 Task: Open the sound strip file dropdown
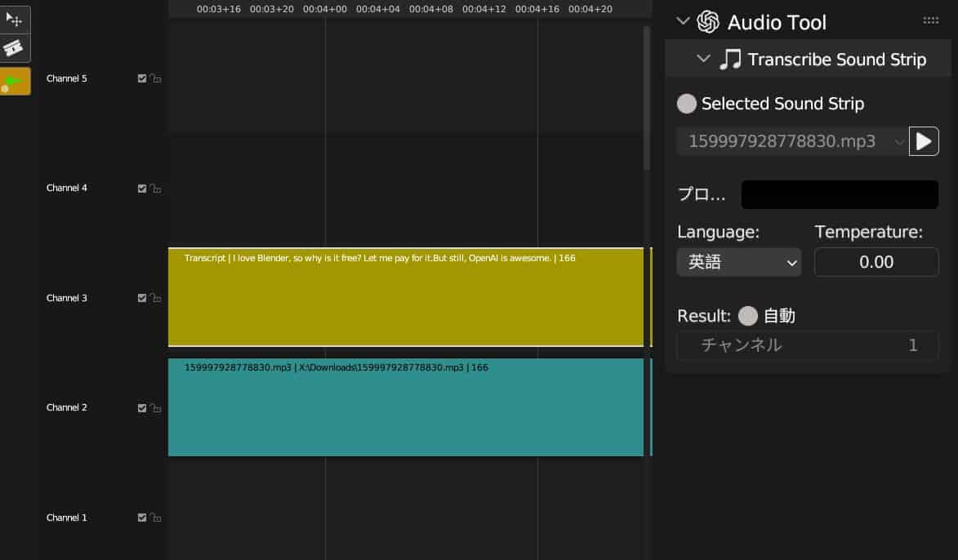(792, 141)
